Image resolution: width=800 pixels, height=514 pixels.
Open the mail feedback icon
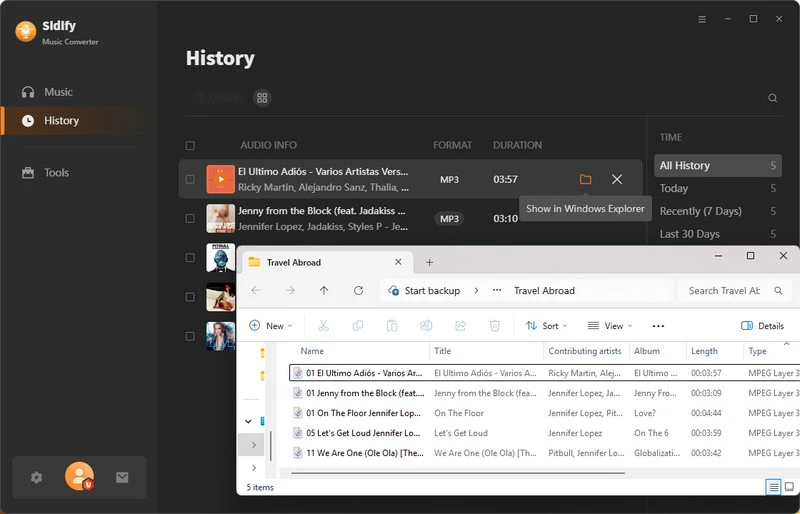click(122, 477)
